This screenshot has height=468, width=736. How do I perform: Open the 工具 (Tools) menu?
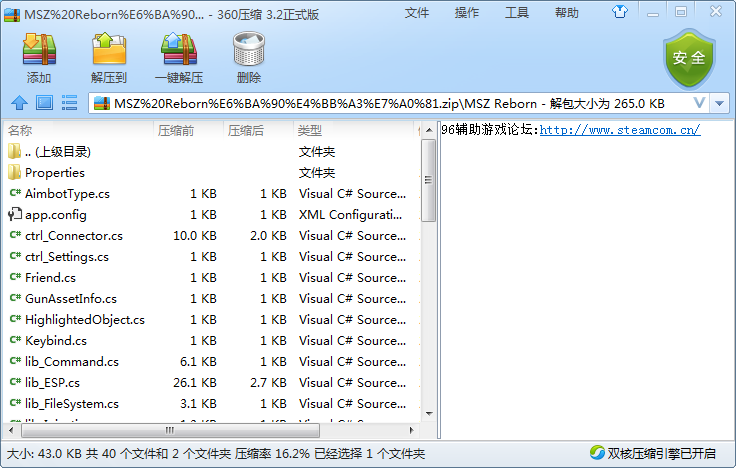(x=517, y=13)
